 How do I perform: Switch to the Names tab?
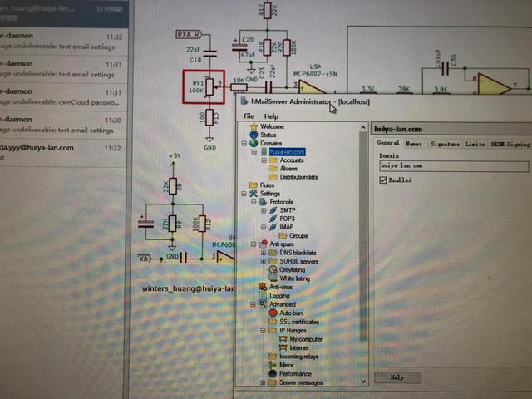point(414,144)
